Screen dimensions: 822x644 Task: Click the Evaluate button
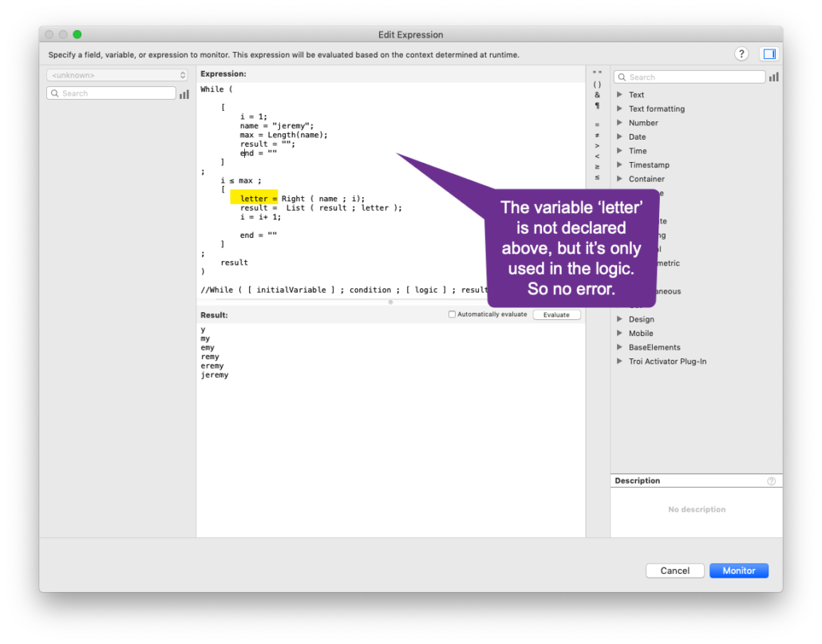[556, 314]
